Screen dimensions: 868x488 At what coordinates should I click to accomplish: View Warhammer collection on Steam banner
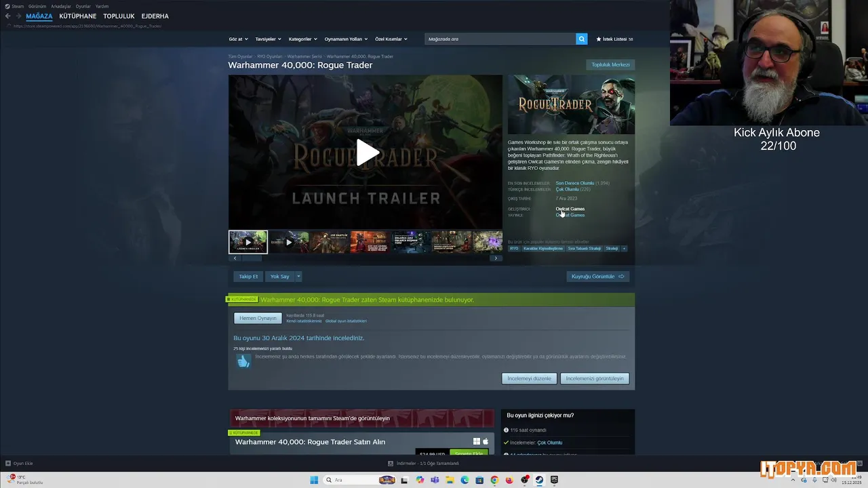[362, 418]
